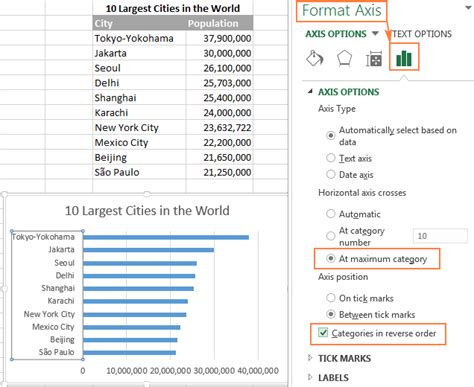The width and height of the screenshot is (474, 387).
Task: Select the cell with 30,000,000
Action: click(x=219, y=53)
